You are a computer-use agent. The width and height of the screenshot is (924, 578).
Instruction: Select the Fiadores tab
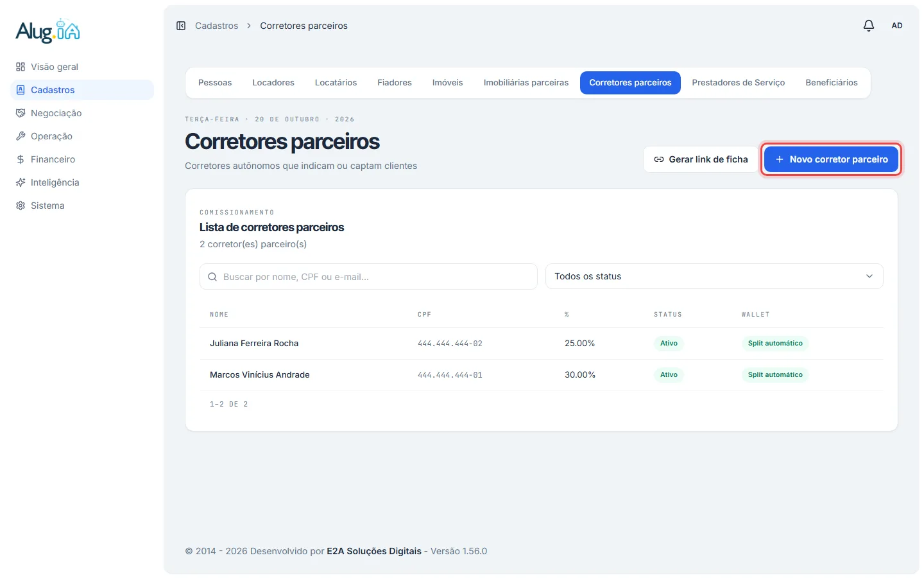click(395, 83)
